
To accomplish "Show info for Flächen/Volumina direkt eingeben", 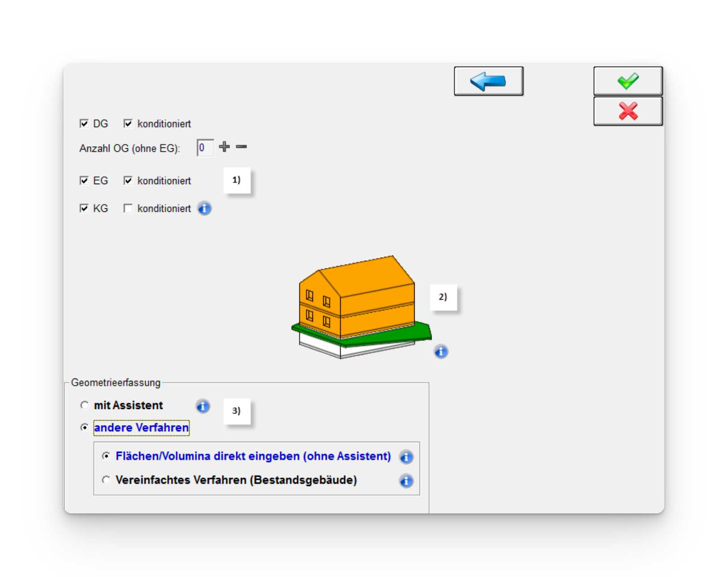I will click(406, 457).
